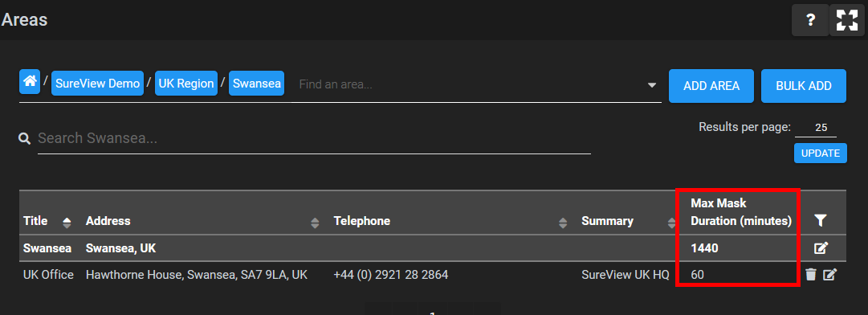Image resolution: width=868 pixels, height=315 pixels.
Task: Select the Swansea breadcrumb
Action: pos(257,84)
